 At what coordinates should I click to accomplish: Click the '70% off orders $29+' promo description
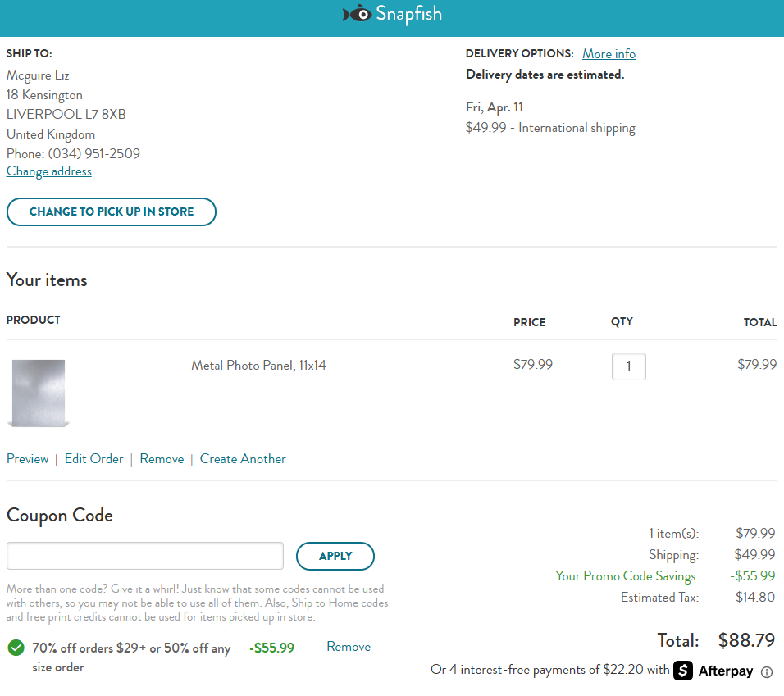coord(131,657)
